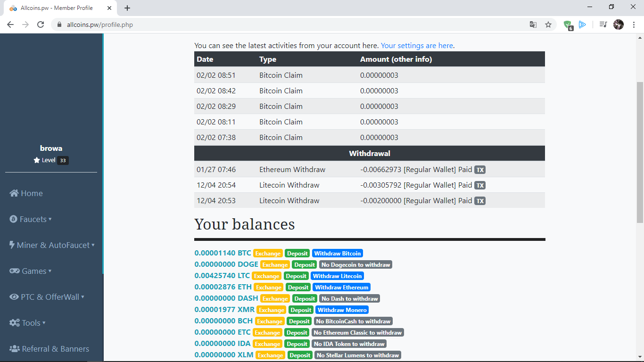The width and height of the screenshot is (644, 362).
Task: Click the 0.00001140 BTC balance text
Action: (223, 254)
